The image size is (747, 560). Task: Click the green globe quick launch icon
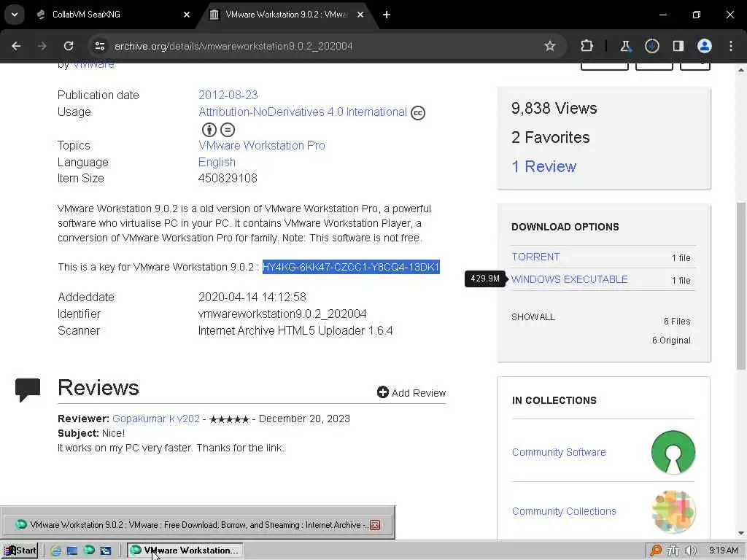tap(89, 550)
